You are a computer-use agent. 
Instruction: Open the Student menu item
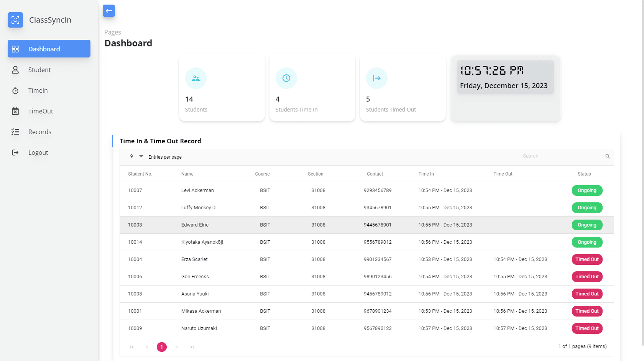tap(49, 70)
